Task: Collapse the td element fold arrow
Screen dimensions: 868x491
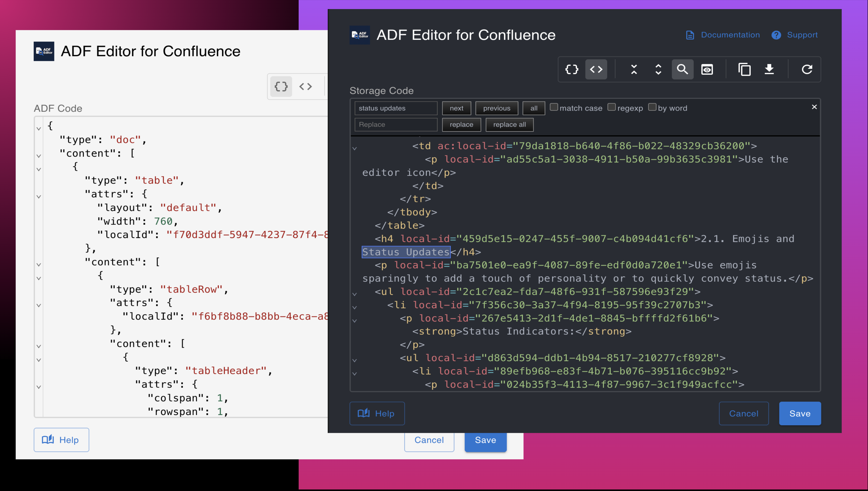Action: [x=354, y=148]
